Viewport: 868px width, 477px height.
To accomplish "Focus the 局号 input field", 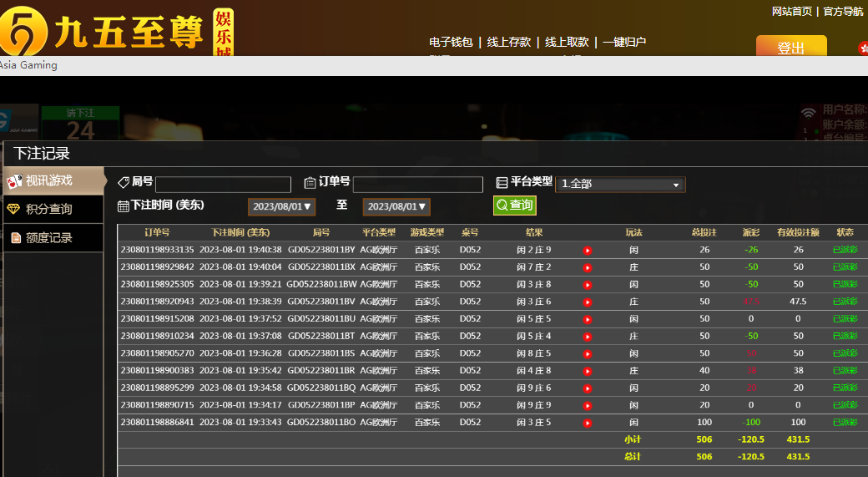I will tap(223, 185).
